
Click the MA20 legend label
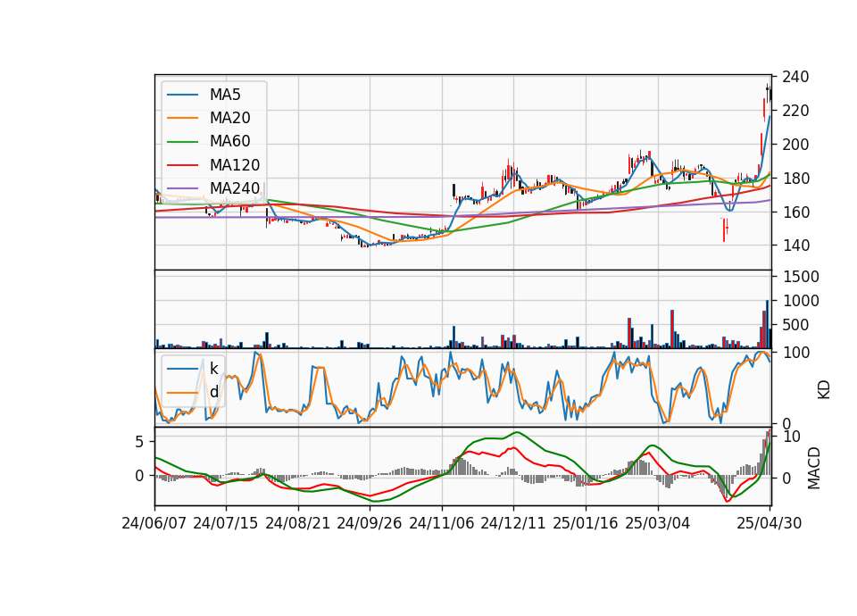tap(229, 118)
